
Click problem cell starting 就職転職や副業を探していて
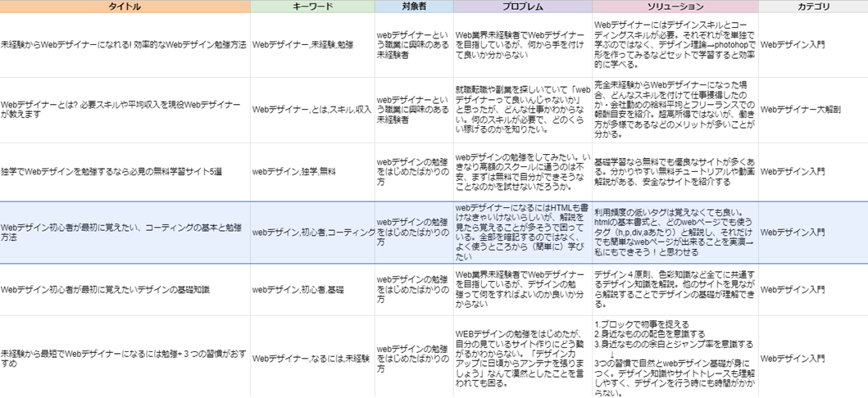[523, 110]
